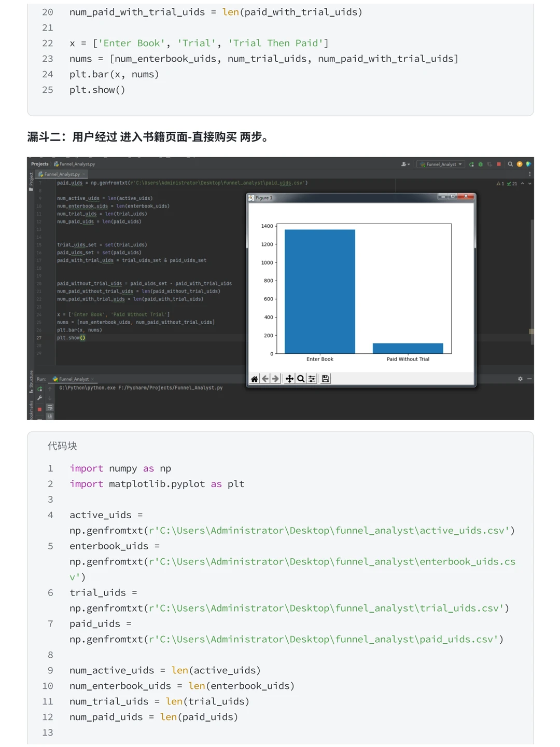Click the orange update notification icon
560x747 pixels.
click(x=520, y=164)
